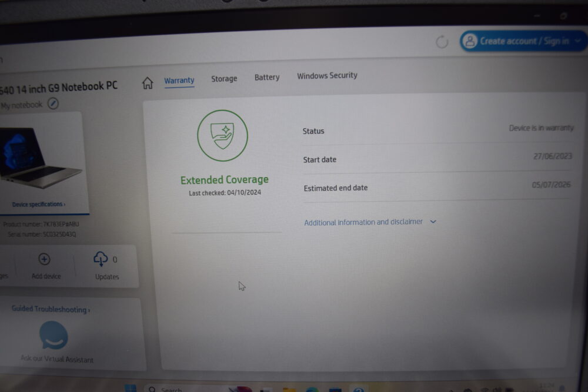Click the Add device plus icon
Viewport: 588px width, 392px height.
click(x=44, y=259)
